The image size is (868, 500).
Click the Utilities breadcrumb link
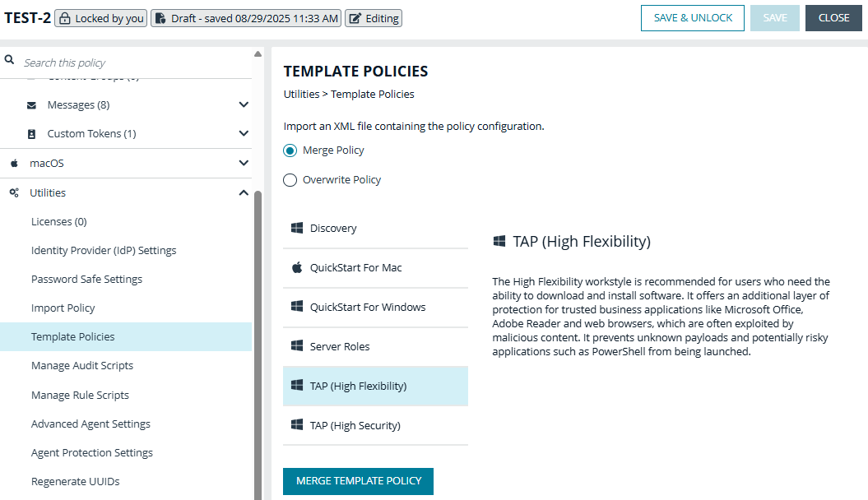300,94
